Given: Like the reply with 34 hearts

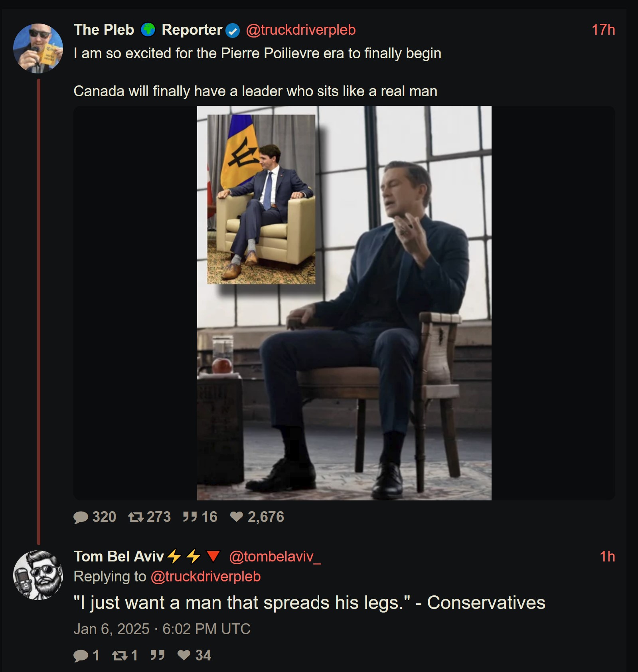Looking at the screenshot, I should 184,655.
